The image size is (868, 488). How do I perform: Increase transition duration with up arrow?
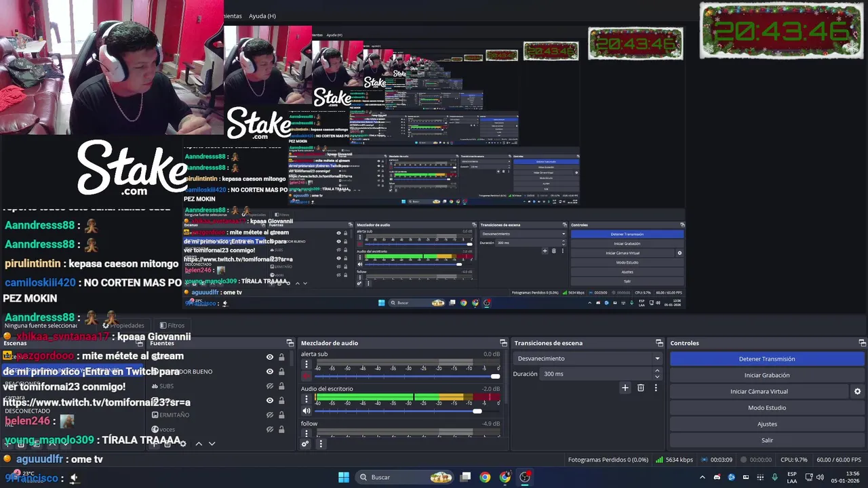click(656, 371)
